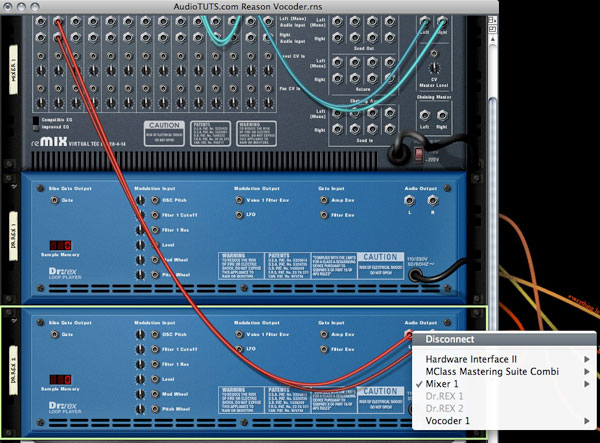The width and height of the screenshot is (600, 443).
Task: Toggle the Compatible/Improved EQ switch on the mixer
Action: 36,123
